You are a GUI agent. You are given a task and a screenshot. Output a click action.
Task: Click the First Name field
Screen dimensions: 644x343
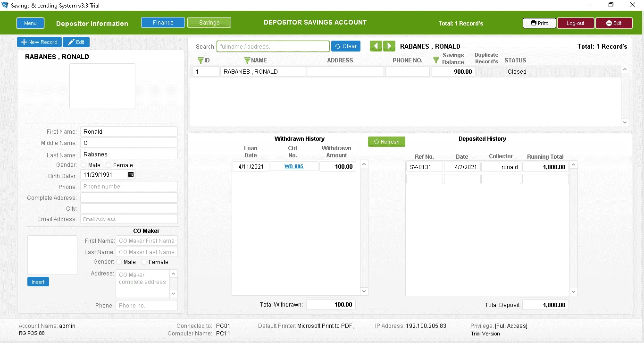[x=129, y=132]
